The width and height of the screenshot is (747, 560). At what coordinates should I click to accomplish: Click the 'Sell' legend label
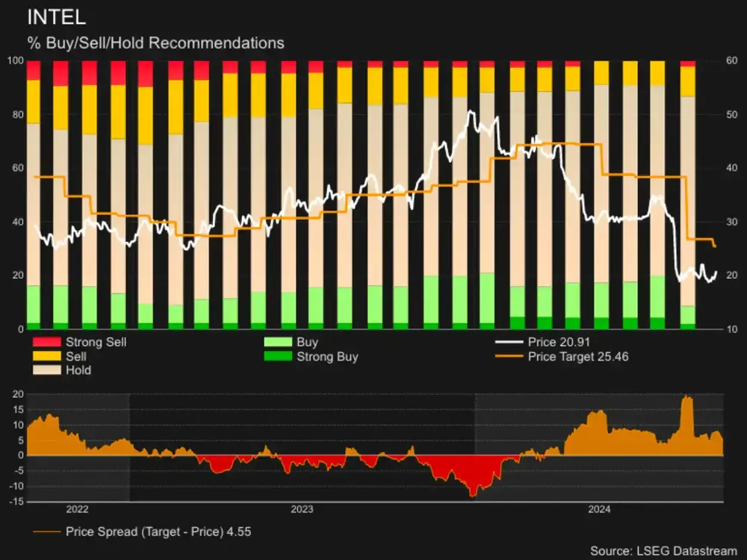click(75, 356)
